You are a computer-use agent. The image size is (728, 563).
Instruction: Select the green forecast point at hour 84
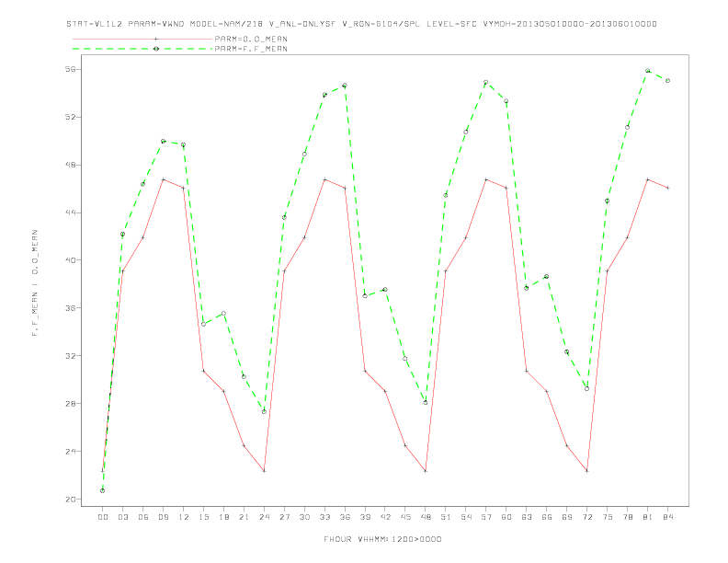[x=667, y=80]
